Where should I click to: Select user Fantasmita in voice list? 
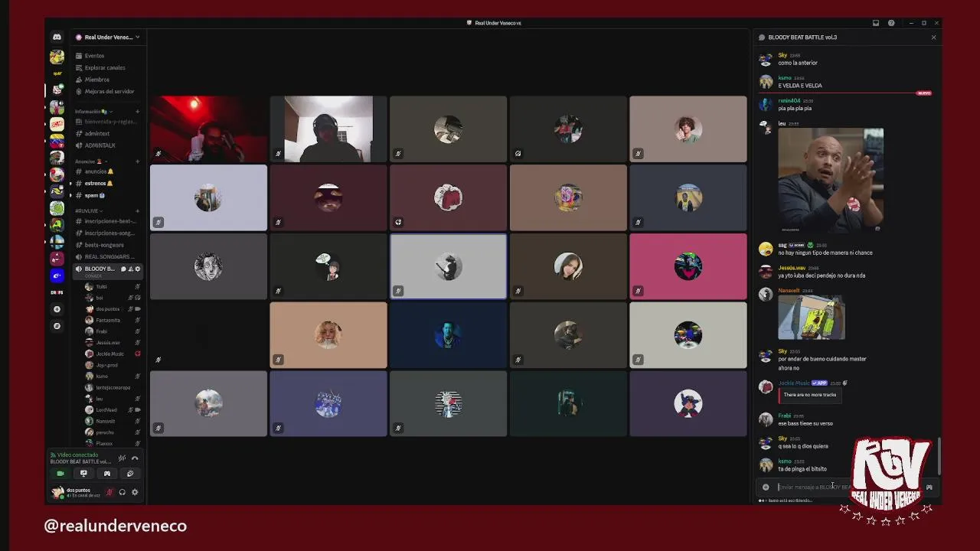point(108,320)
